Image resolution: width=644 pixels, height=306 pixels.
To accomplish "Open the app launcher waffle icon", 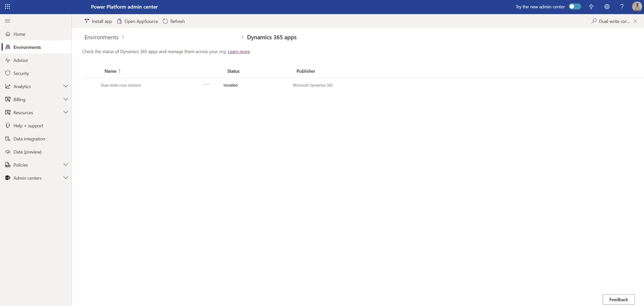I will point(7,6).
